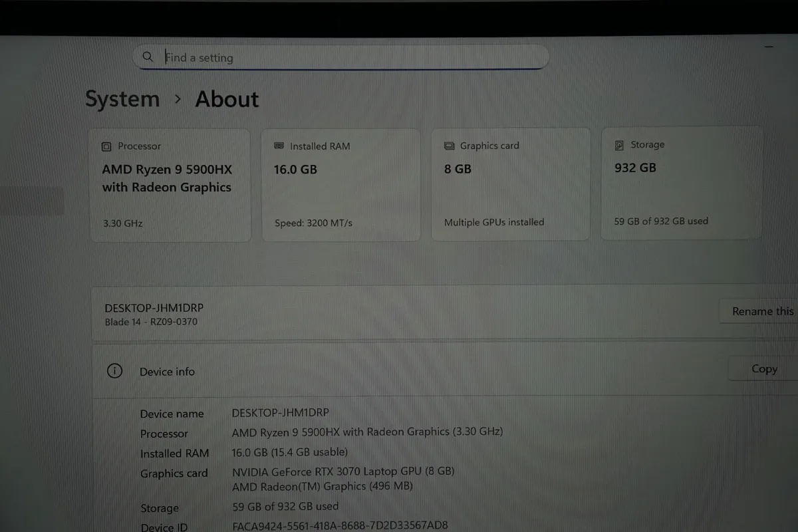Click the Multiple GPUs installed text

[x=494, y=222]
